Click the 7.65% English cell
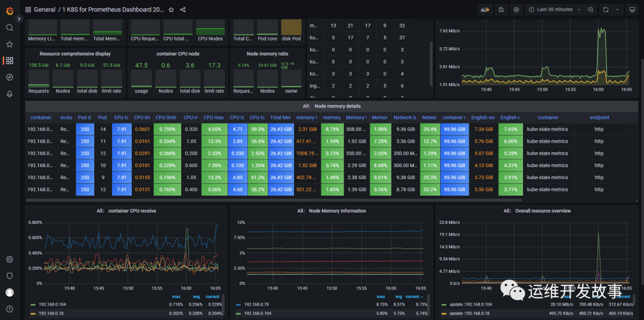Screen dimensions: 644x320 coord(510,129)
